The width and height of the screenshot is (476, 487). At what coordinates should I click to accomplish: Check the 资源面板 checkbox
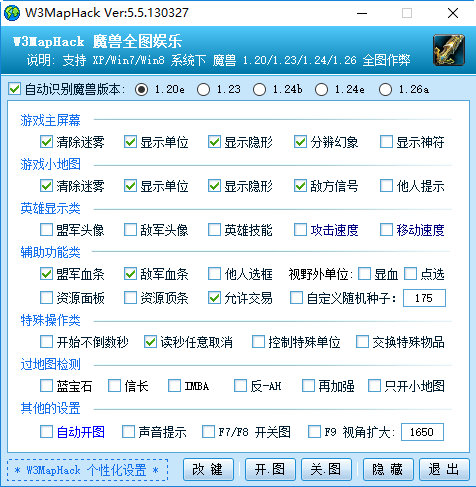(x=46, y=298)
